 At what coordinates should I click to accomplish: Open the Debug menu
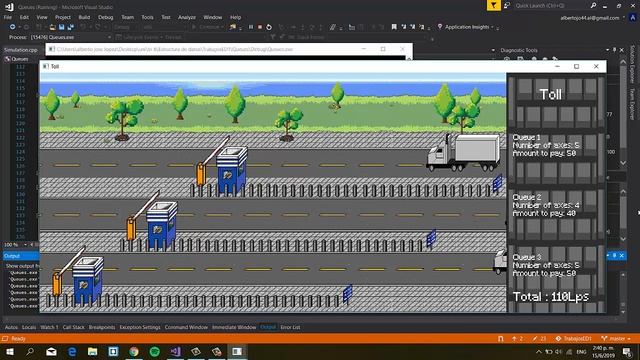coord(105,18)
